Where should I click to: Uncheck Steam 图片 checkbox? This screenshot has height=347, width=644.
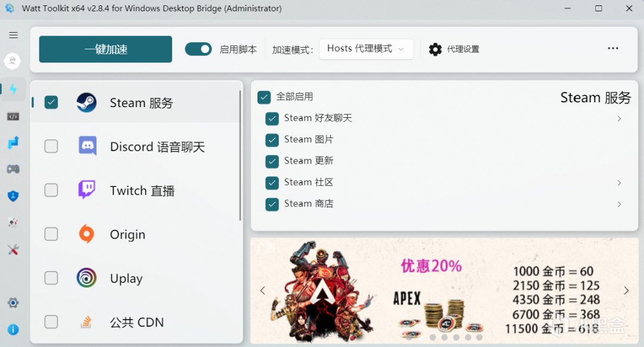coord(272,140)
